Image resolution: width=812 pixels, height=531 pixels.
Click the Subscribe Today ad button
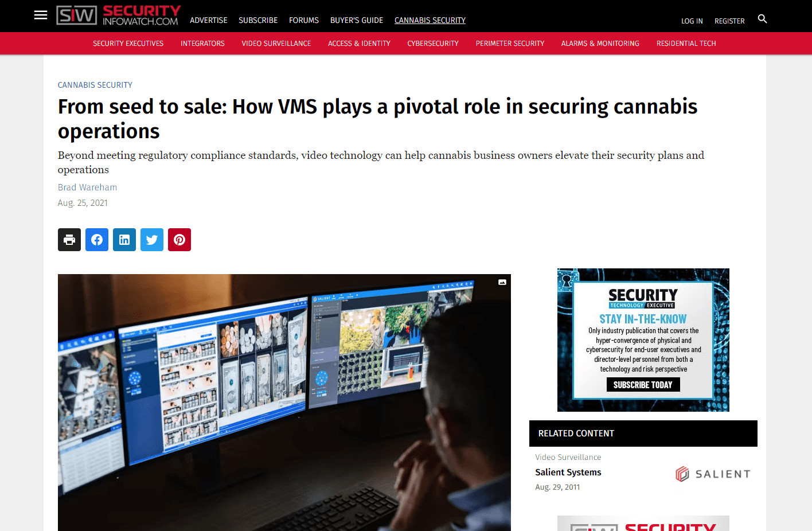point(643,385)
